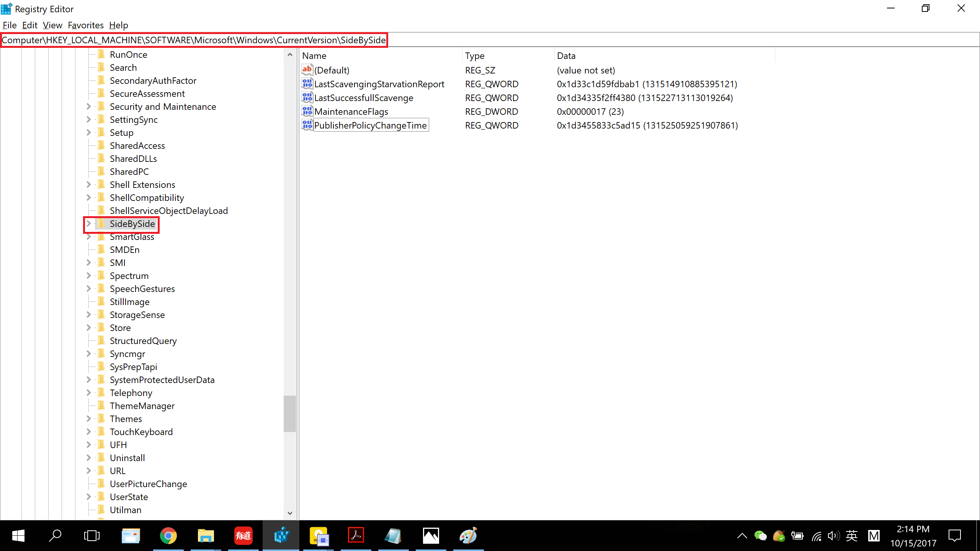
Task: Click the tree pane vertical scrollbar thumb
Action: coord(290,413)
